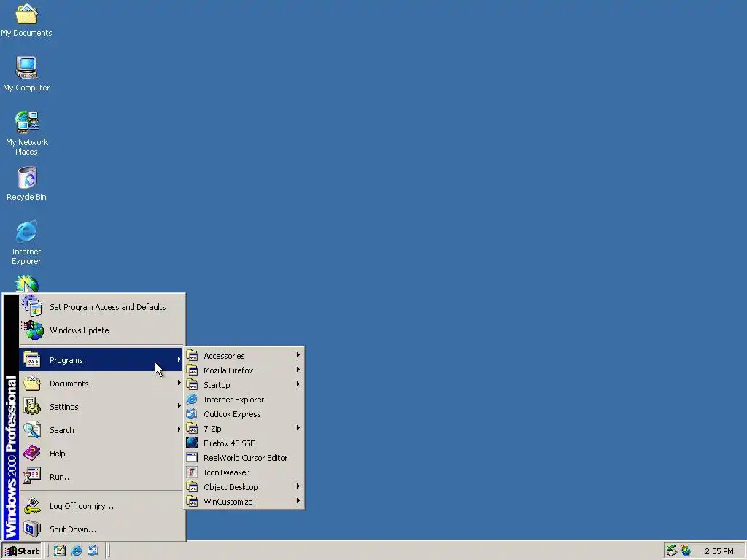Choose Log Off uormjry...
Screen dimensions: 747x560
click(101, 506)
